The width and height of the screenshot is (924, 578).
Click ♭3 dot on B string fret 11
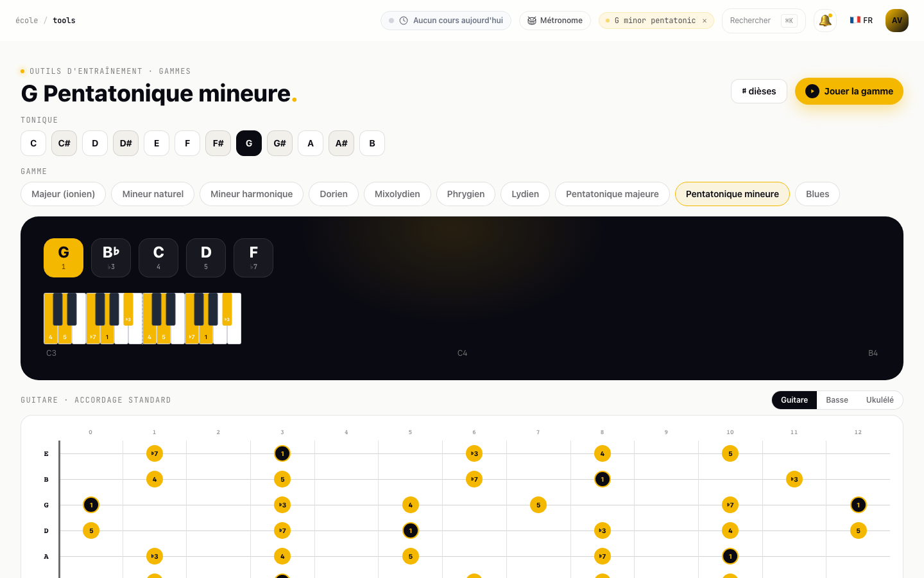pyautogui.click(x=794, y=479)
